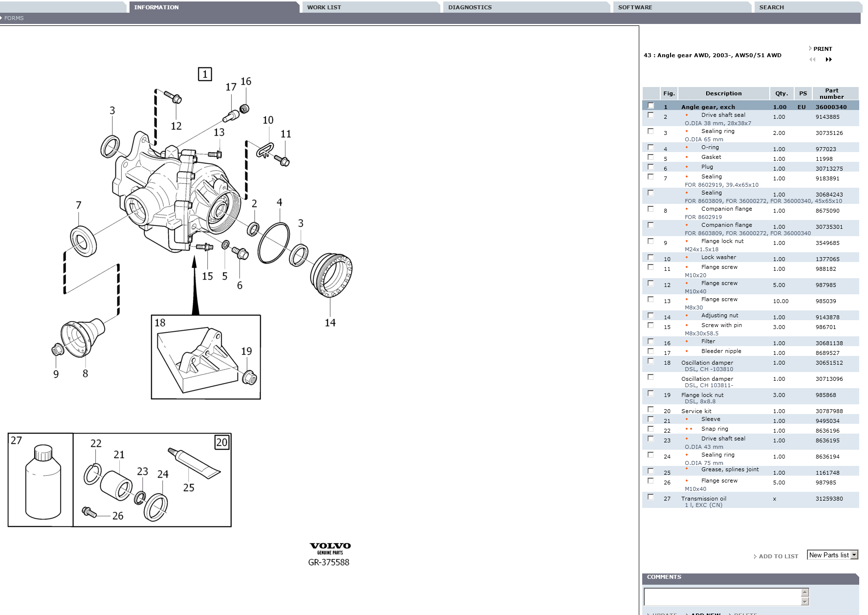Click the PRINT arrow icon
This screenshot has height=615, width=868.
(810, 48)
